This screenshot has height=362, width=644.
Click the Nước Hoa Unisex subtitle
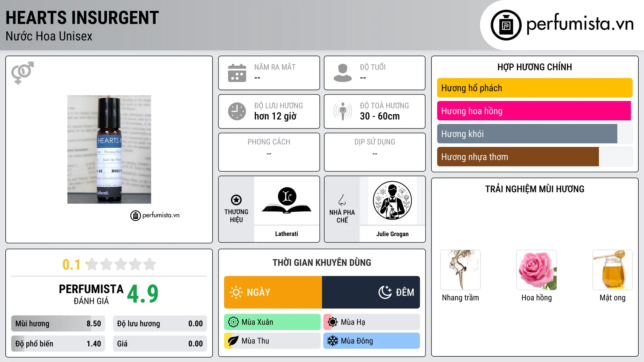pos(49,36)
